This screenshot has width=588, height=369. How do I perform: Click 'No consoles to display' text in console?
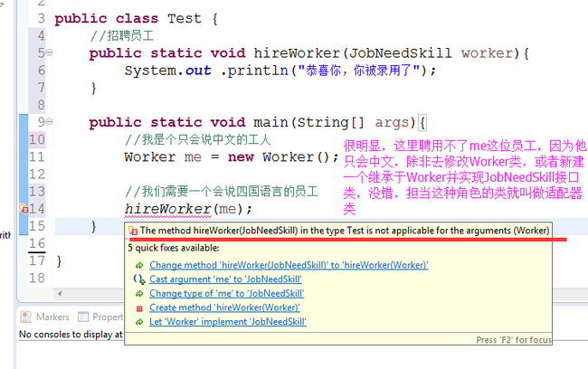tap(71, 334)
